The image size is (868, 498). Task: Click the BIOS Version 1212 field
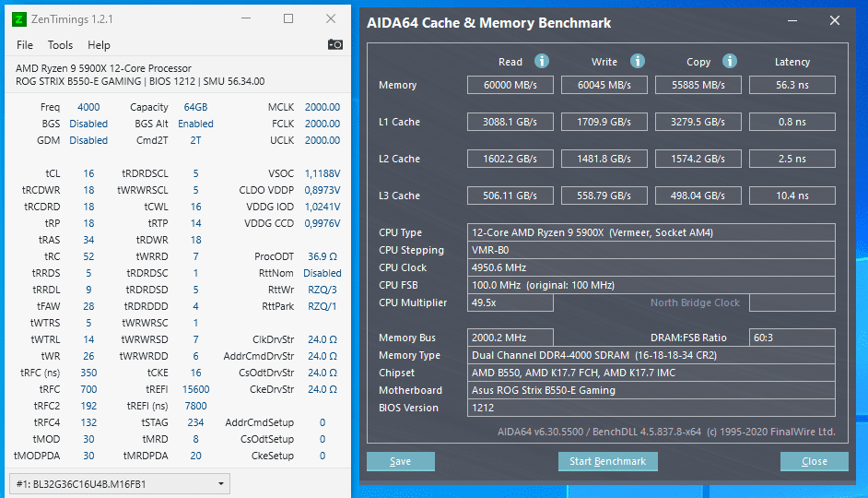tap(651, 408)
